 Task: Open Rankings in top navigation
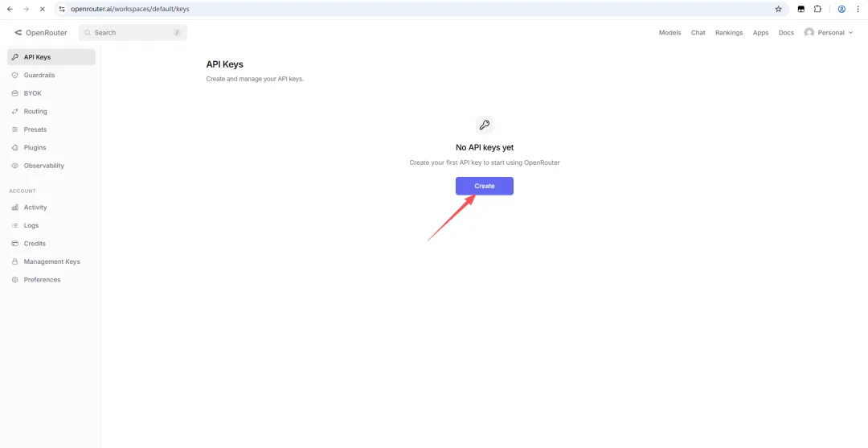click(x=729, y=33)
